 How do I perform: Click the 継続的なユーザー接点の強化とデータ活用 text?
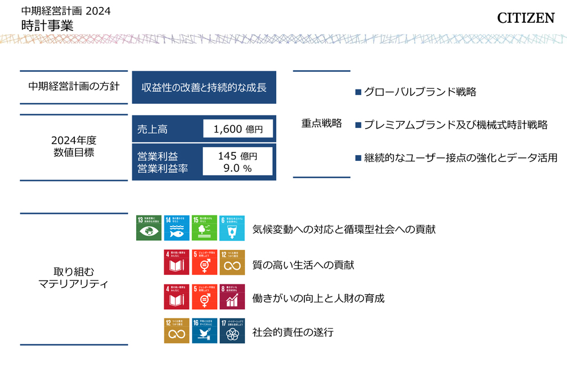click(x=460, y=158)
